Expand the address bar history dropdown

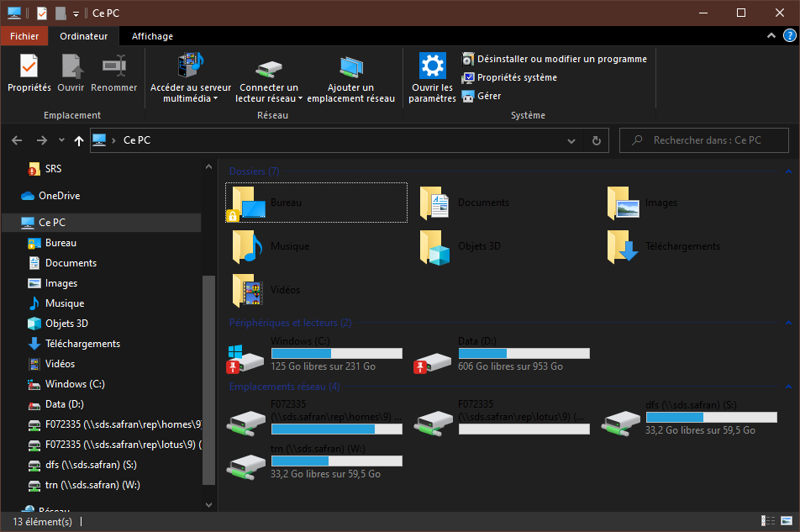[571, 141]
